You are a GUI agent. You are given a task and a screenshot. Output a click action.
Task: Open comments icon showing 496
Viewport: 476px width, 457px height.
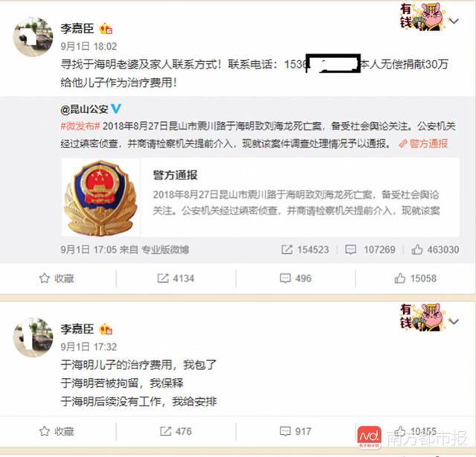click(285, 278)
